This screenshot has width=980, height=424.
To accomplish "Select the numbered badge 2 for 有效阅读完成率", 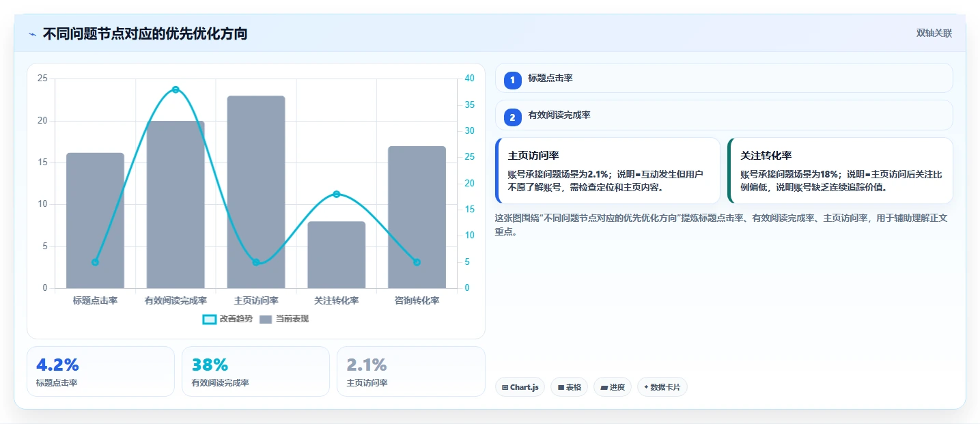I will point(513,117).
